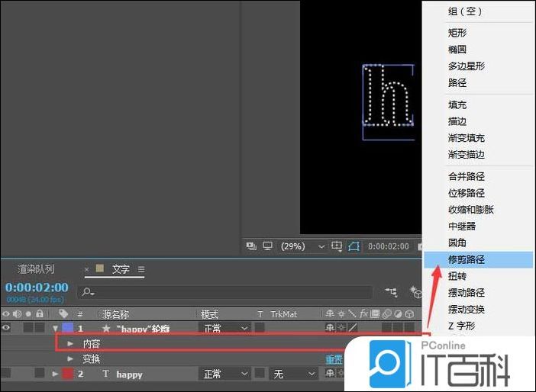This screenshot has width=536, height=392.
Task: Expand the happy text layer
Action: point(55,374)
